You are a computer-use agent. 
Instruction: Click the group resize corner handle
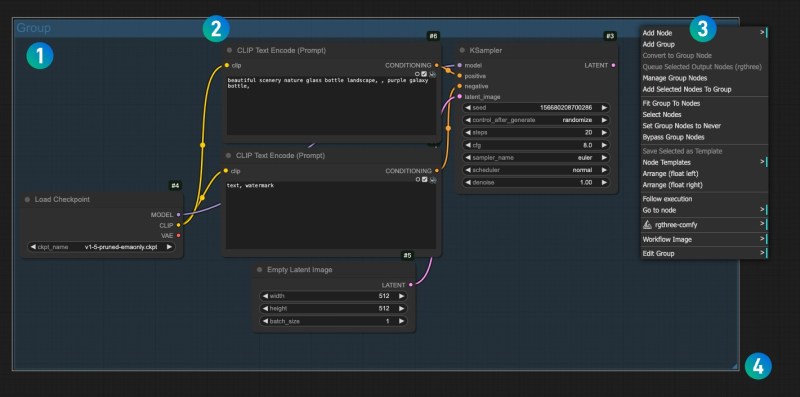coord(735,366)
